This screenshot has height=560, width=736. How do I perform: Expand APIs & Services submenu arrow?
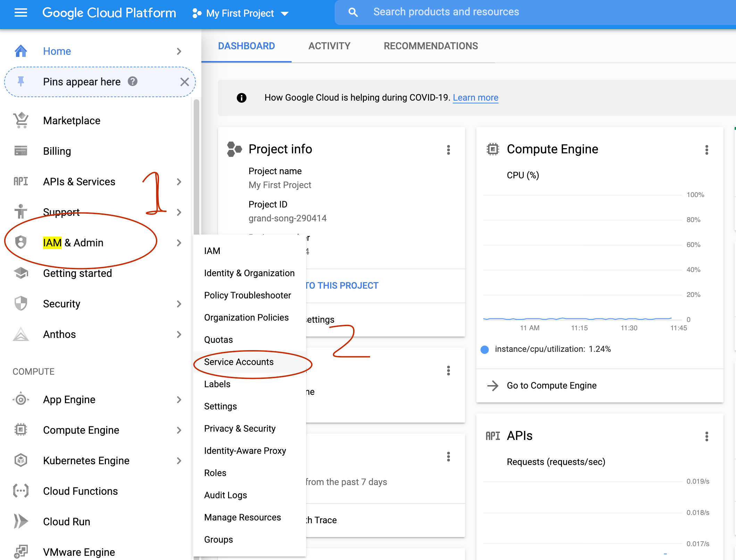pos(179,182)
